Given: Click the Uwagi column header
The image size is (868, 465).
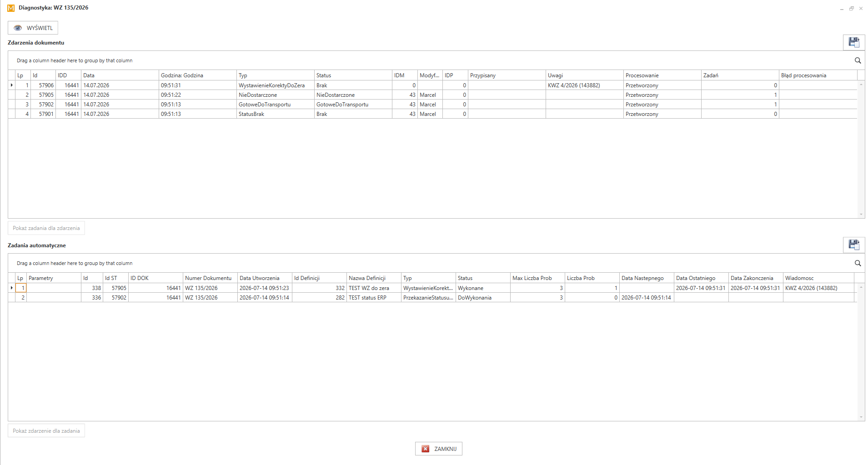Looking at the screenshot, I should [584, 75].
